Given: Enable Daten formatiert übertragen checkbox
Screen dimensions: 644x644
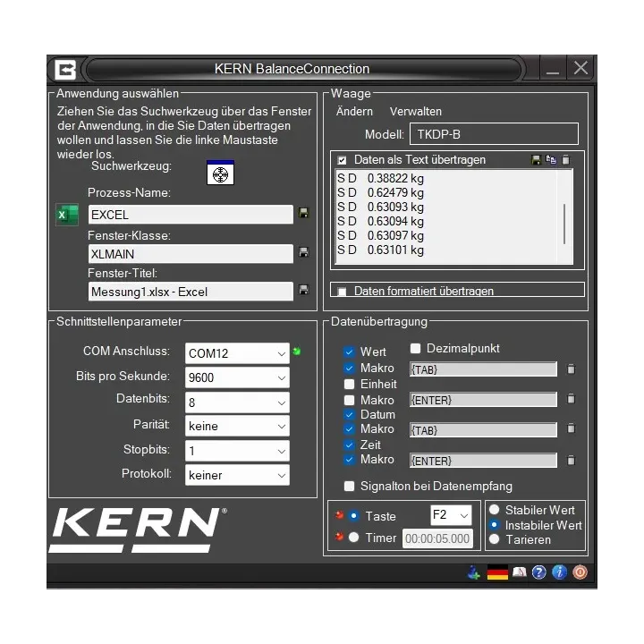Looking at the screenshot, I should 342,292.
